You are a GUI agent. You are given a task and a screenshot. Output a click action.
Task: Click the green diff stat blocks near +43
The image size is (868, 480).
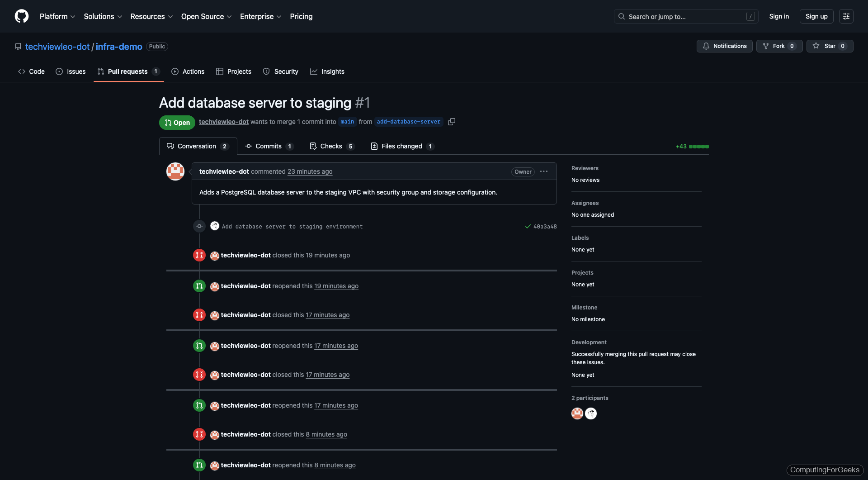698,146
